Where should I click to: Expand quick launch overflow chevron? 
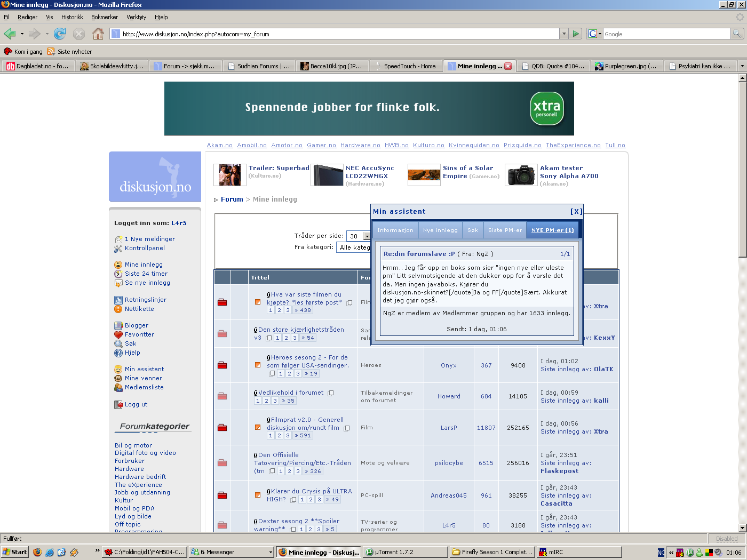pyautogui.click(x=97, y=550)
